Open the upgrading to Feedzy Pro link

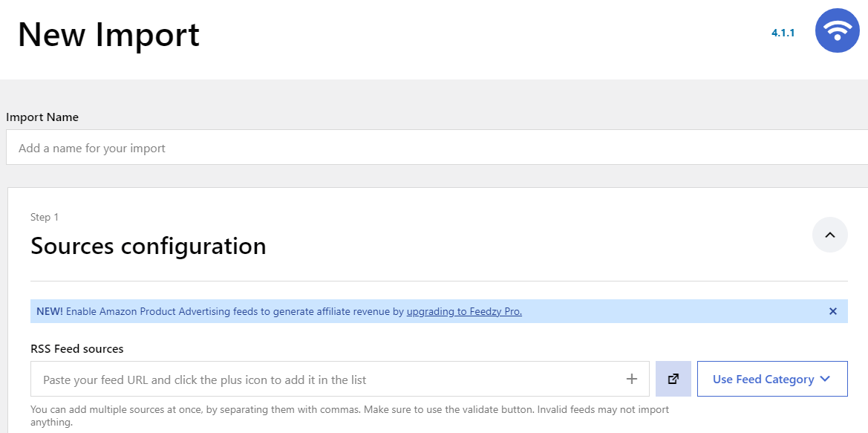[464, 312]
